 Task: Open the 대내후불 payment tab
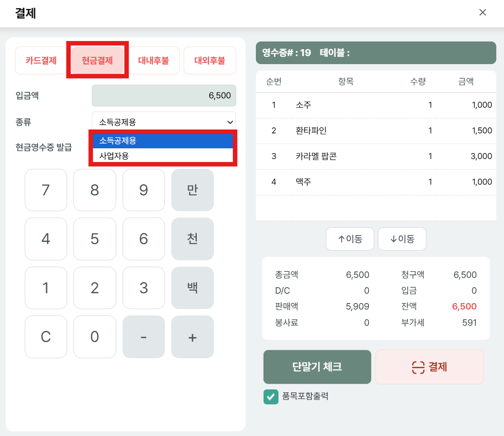pyautogui.click(x=153, y=61)
